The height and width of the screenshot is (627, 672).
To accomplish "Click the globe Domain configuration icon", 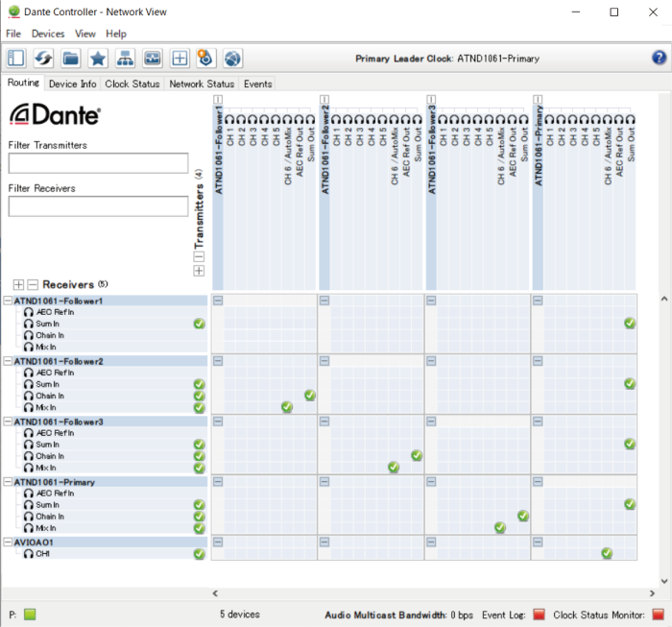I will coord(232,58).
